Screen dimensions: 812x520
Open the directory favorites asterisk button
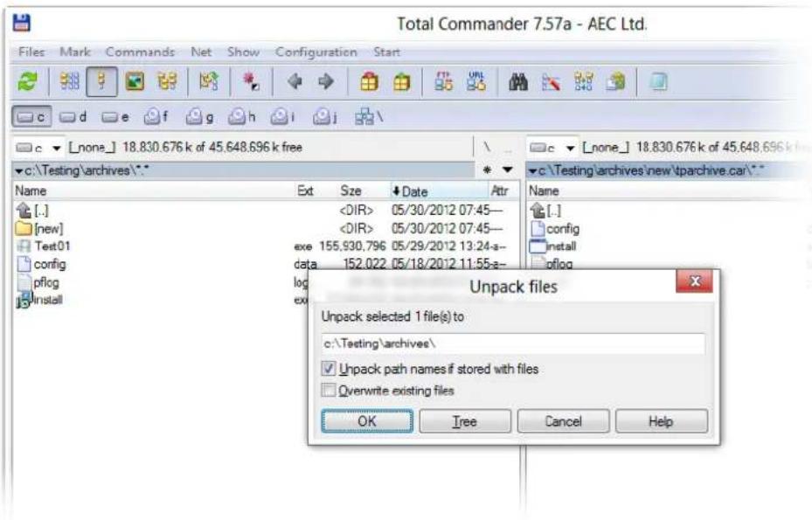pos(487,170)
